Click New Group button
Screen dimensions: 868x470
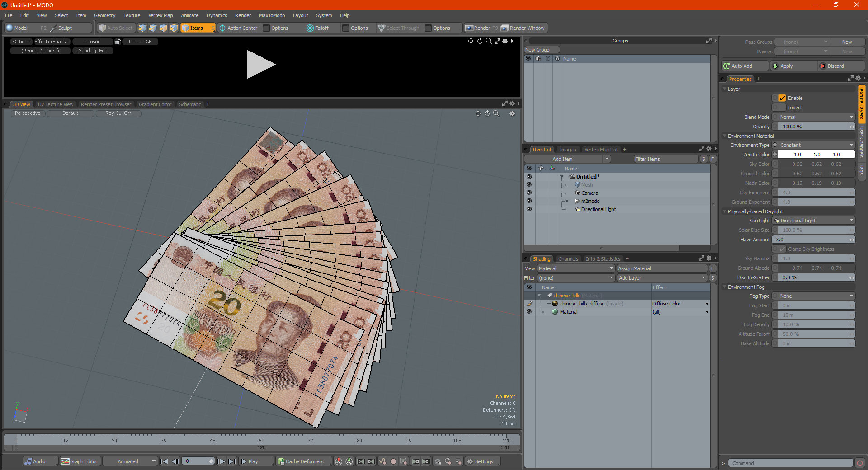coord(542,50)
